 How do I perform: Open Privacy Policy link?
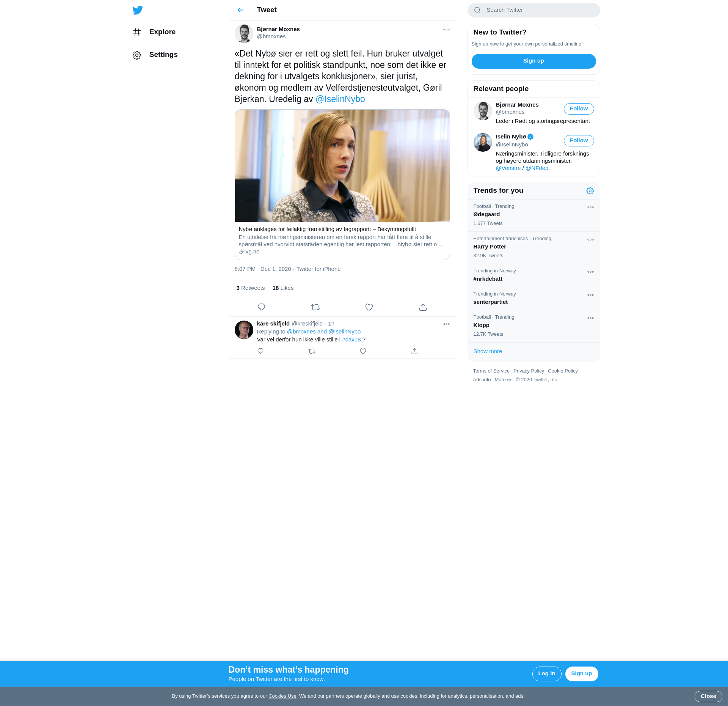point(529,371)
